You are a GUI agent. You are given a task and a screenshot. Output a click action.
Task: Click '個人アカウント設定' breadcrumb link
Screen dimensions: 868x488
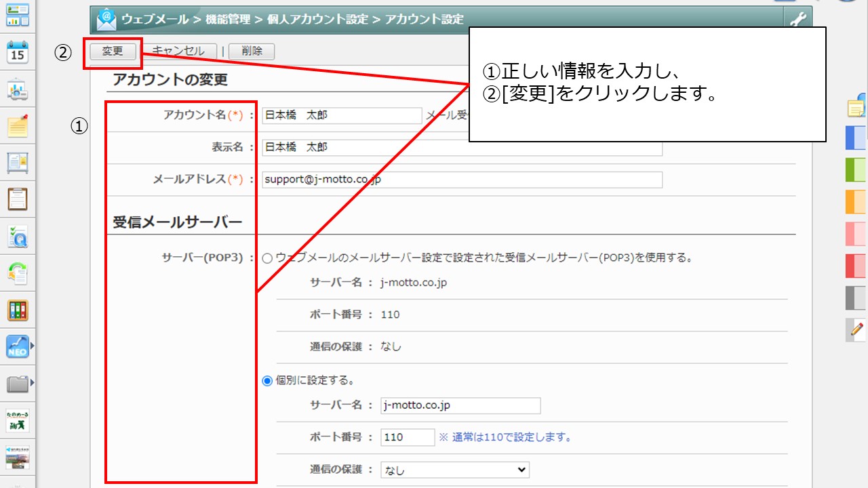319,20
